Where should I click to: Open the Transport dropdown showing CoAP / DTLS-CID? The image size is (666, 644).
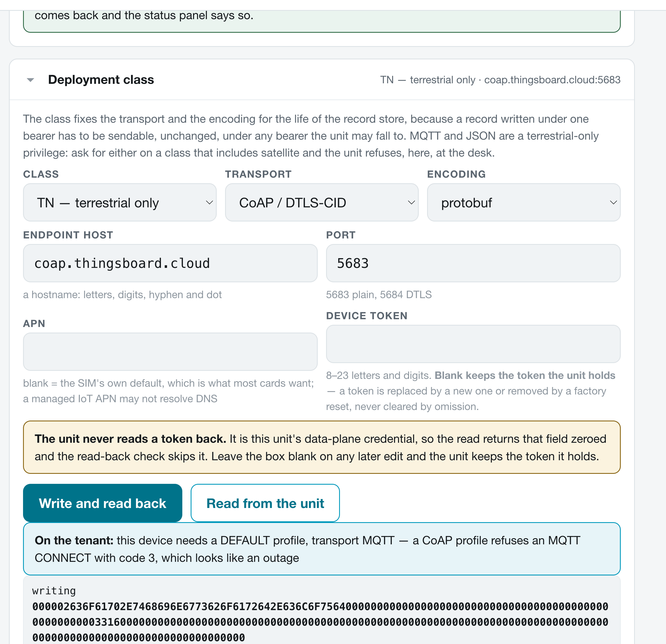321,203
